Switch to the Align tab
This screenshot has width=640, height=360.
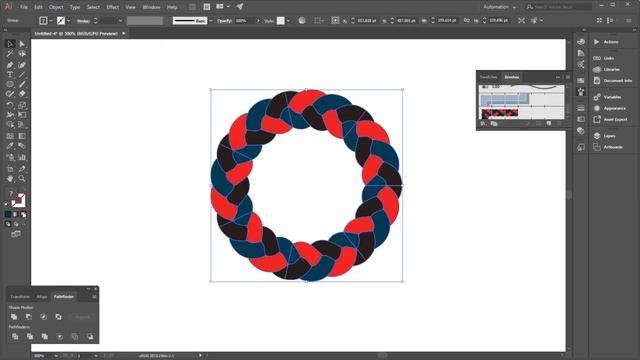click(x=42, y=297)
